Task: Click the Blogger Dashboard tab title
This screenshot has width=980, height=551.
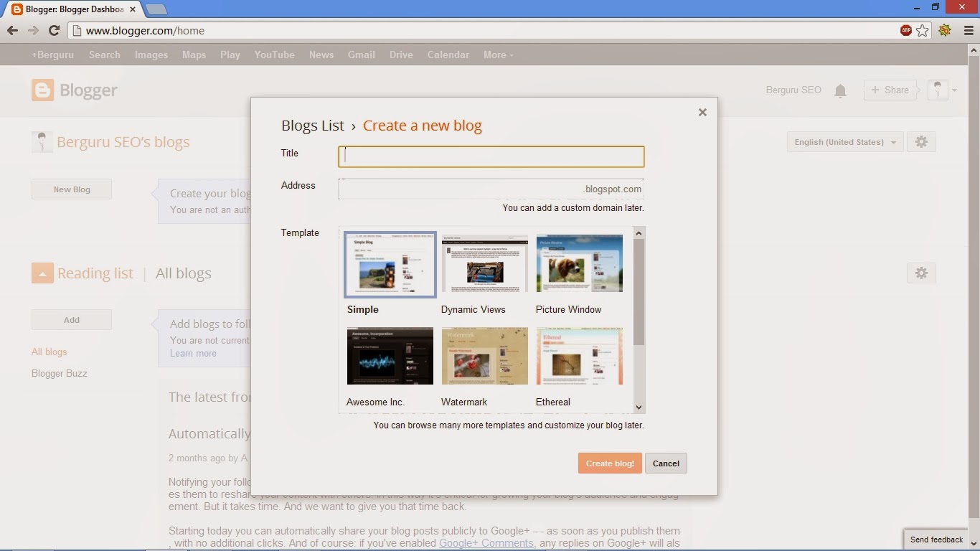Action: tap(74, 10)
